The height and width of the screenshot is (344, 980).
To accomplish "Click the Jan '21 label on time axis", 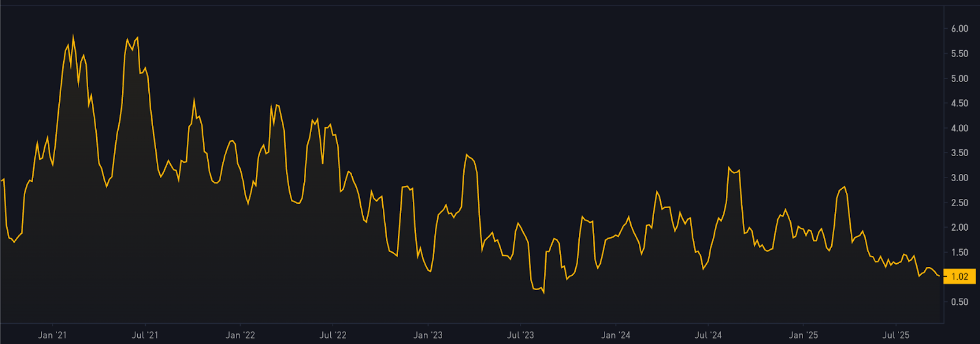I will [x=52, y=335].
